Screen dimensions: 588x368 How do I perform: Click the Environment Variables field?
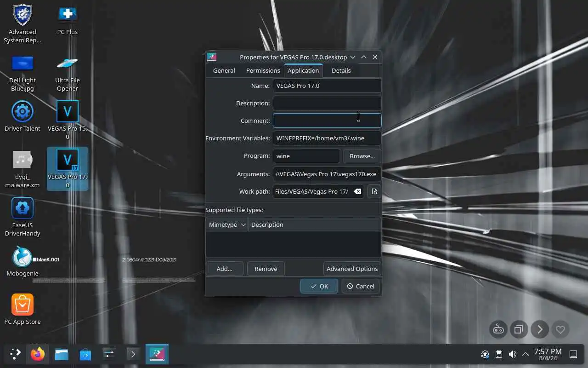coord(327,138)
